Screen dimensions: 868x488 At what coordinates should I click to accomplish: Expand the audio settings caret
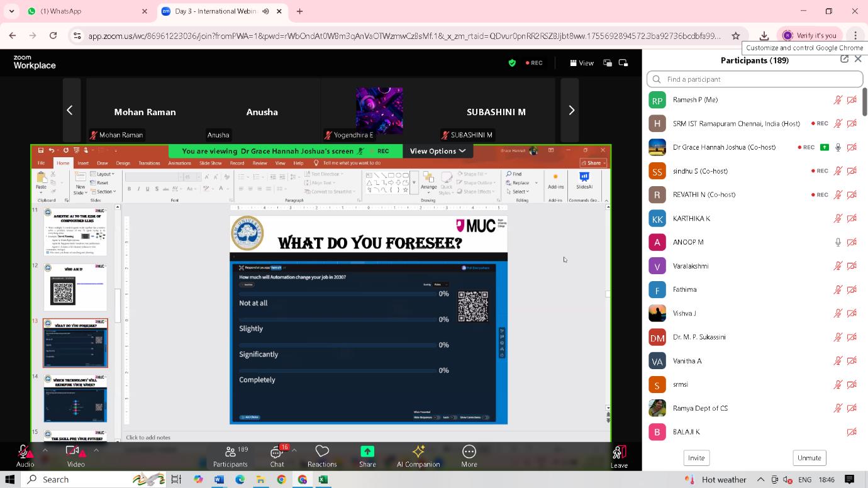click(x=45, y=450)
